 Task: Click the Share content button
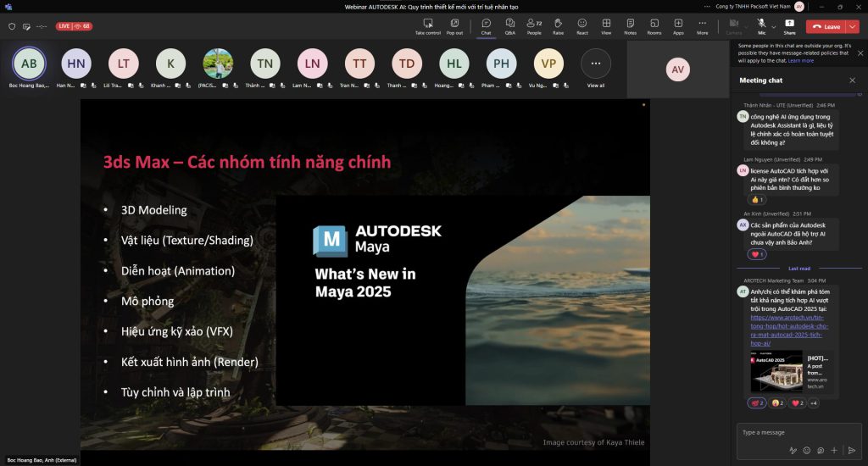click(789, 26)
